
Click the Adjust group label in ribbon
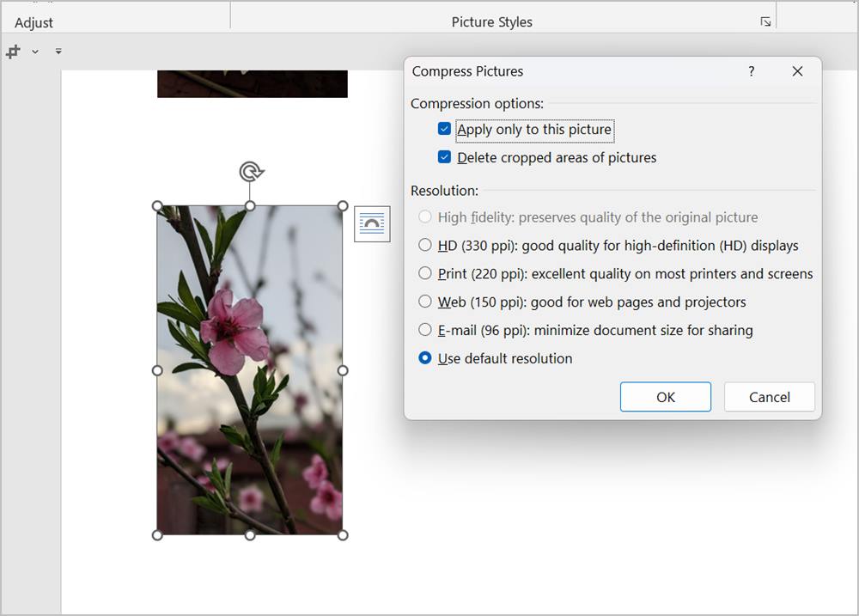(34, 22)
